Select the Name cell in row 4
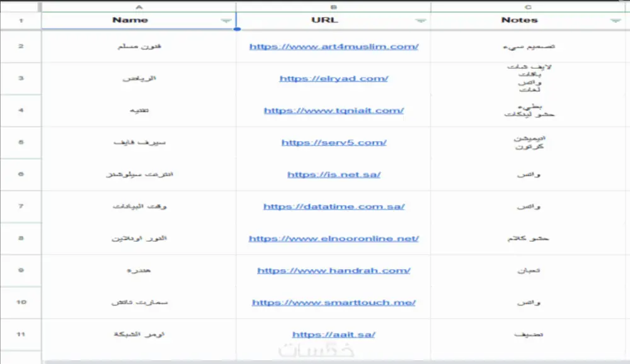Screen dimensions: 630x364 [x=139, y=110]
